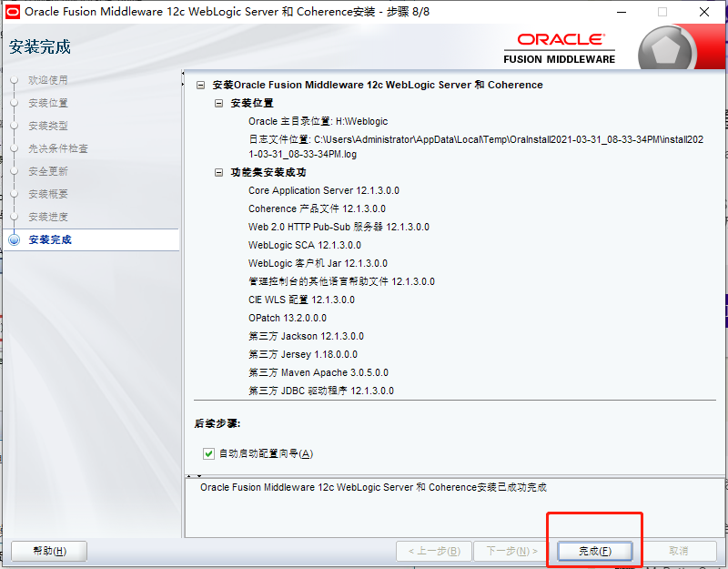Image resolution: width=728 pixels, height=569 pixels.
Task: Click the 下一步(N) next button
Action: coord(511,551)
